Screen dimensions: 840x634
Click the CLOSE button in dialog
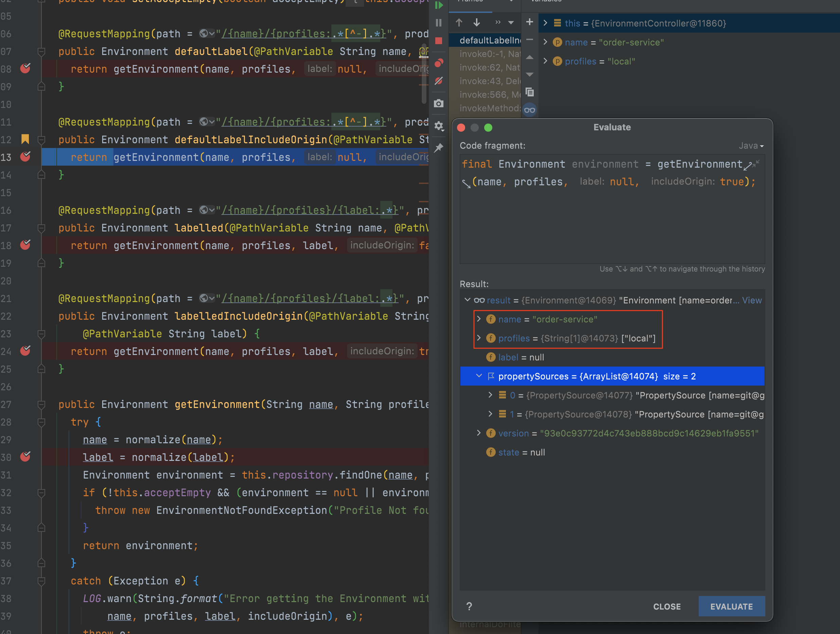coord(666,606)
